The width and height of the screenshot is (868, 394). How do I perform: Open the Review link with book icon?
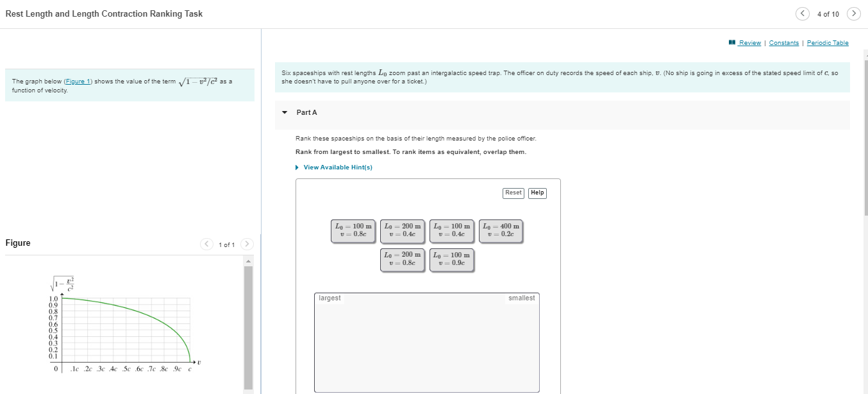[745, 43]
